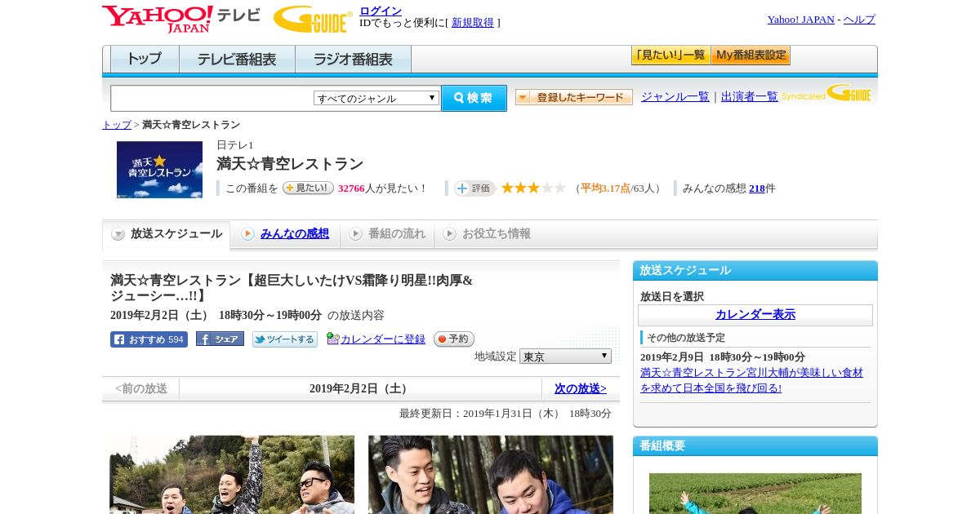
Task: Select the お役立ち情報 tab
Action: click(487, 234)
